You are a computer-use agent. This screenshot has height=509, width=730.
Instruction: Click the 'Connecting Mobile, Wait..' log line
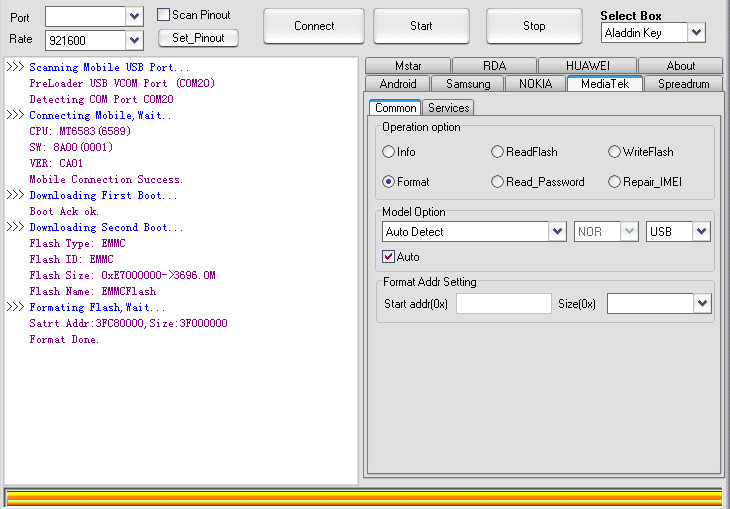click(100, 115)
